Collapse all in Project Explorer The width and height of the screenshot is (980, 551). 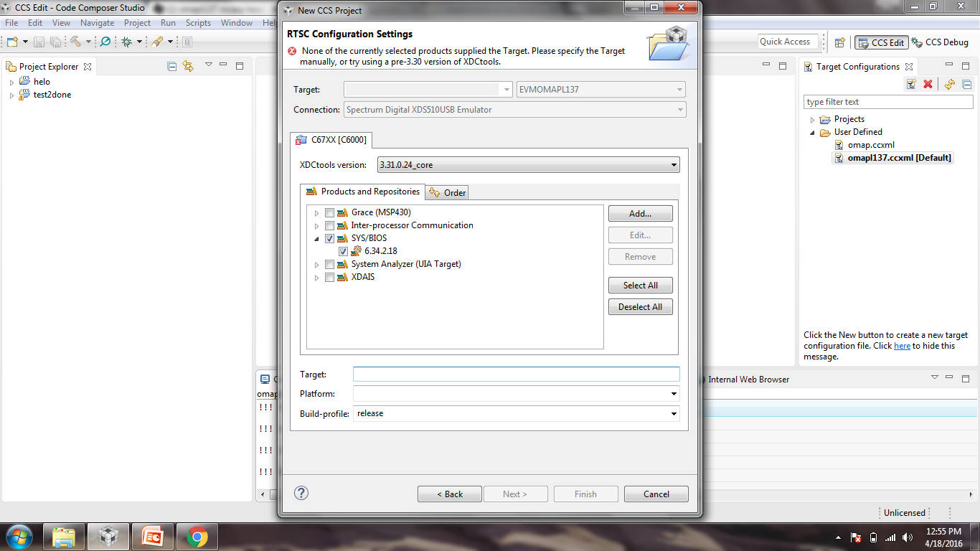(172, 66)
